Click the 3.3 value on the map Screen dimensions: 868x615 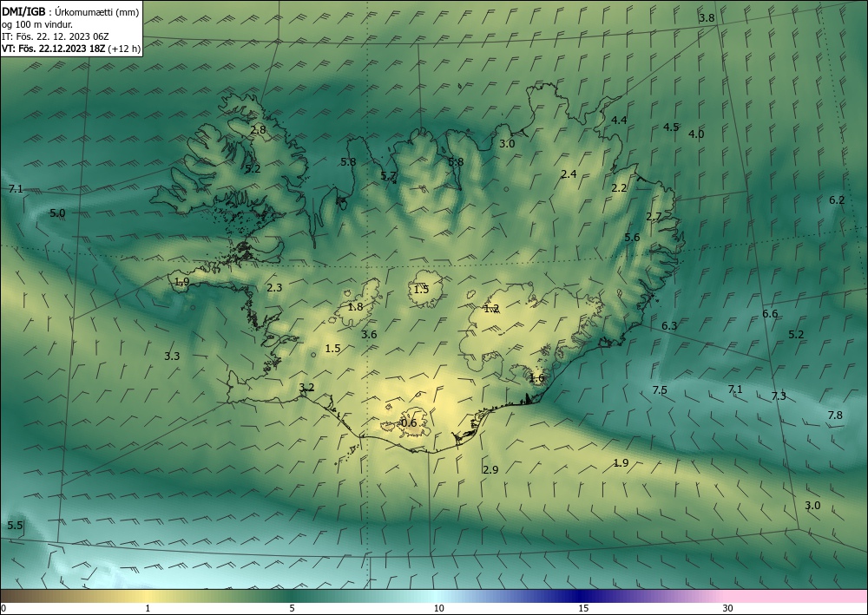click(172, 357)
